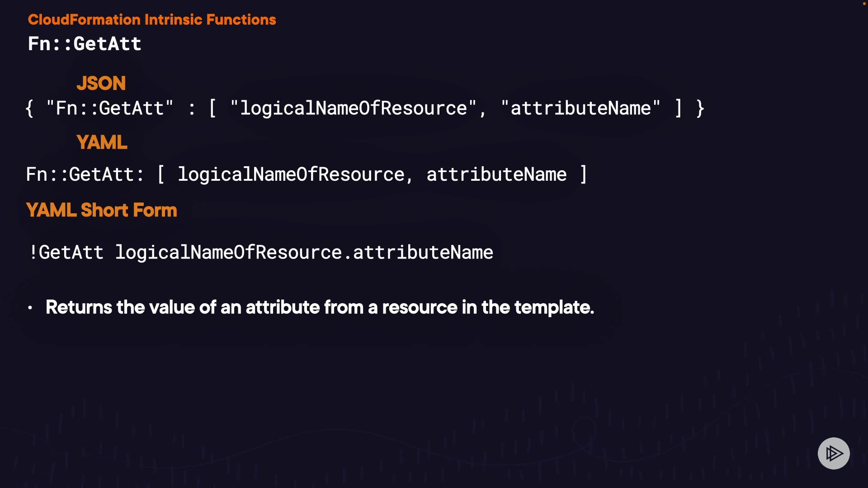Click the unquoted Fn::GetAtt: YAML key
868x488 pixels.
(85, 174)
